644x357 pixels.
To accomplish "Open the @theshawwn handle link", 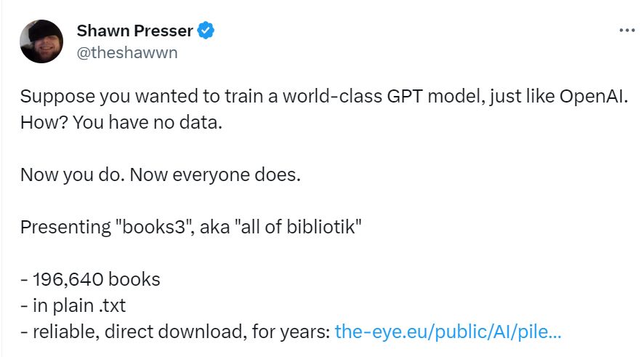I will click(127, 52).
